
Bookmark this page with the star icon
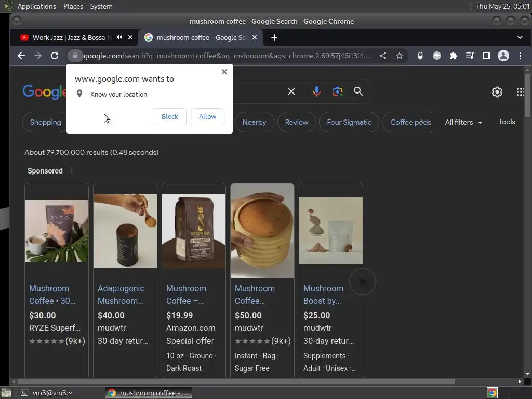(400, 56)
